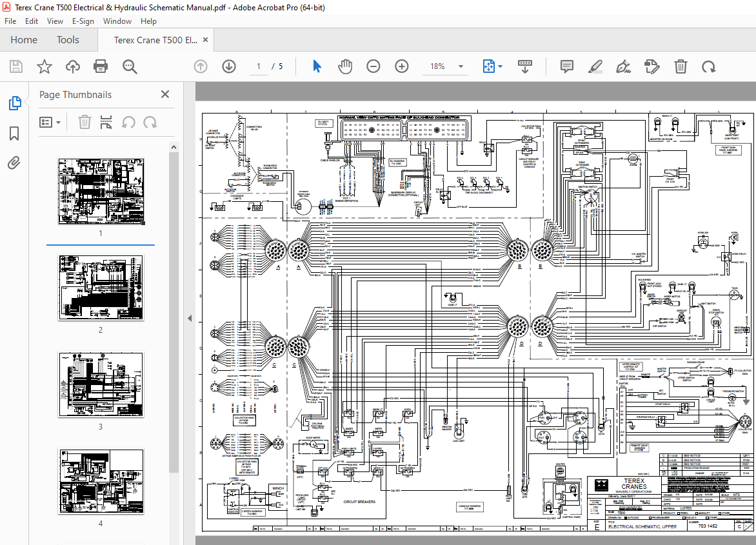Delete selected thumbnail via panel trash icon

coord(85,123)
